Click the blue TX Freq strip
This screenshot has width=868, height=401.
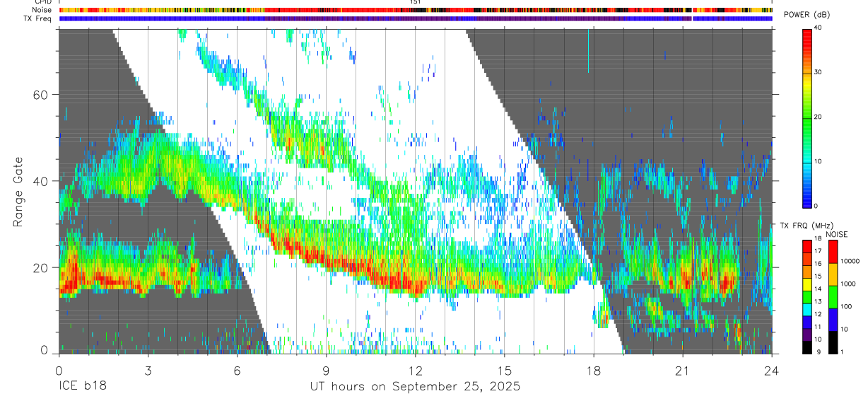pyautogui.click(x=416, y=18)
